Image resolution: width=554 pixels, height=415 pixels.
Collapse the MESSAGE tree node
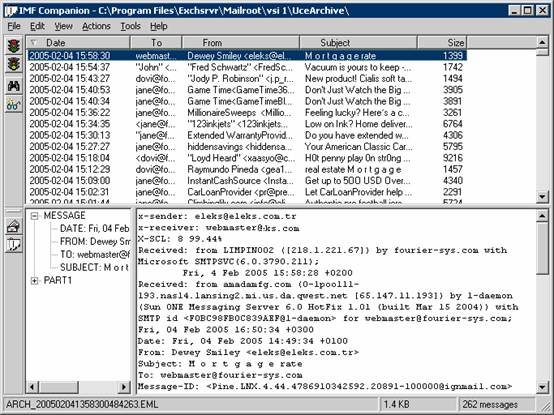tap(34, 216)
